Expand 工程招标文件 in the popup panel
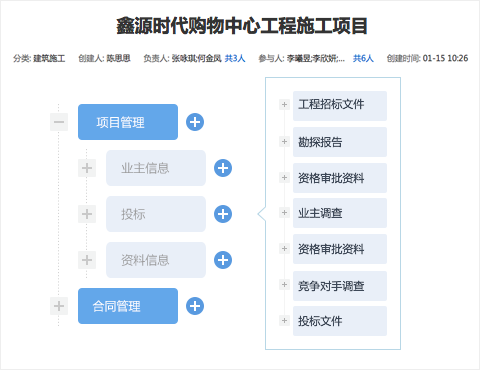 [284, 105]
